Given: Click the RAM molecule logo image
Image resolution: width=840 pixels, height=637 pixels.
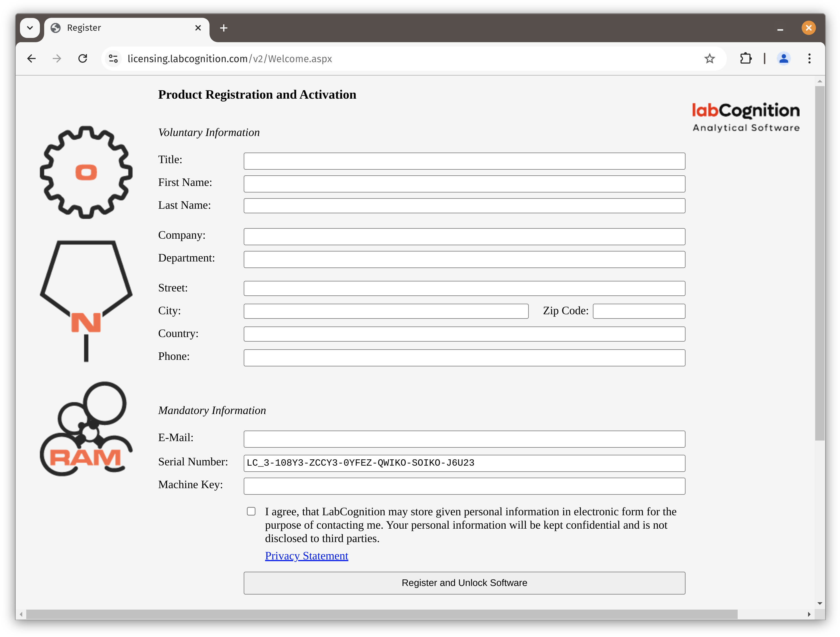Looking at the screenshot, I should [x=86, y=429].
